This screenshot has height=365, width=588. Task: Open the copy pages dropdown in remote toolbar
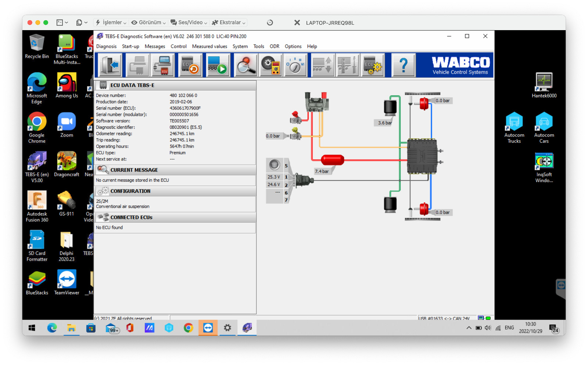[x=82, y=22]
